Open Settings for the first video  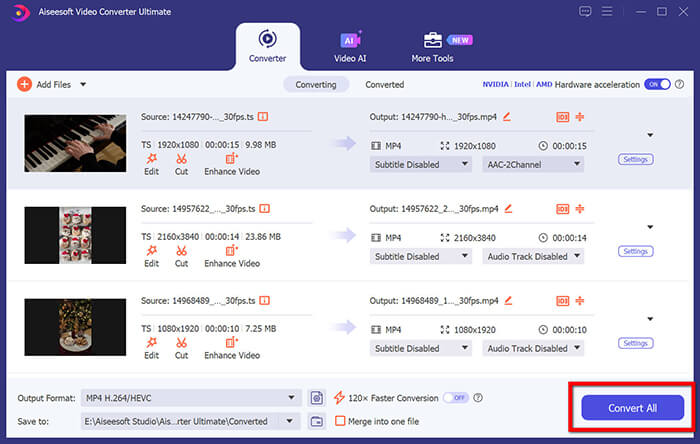(636, 159)
